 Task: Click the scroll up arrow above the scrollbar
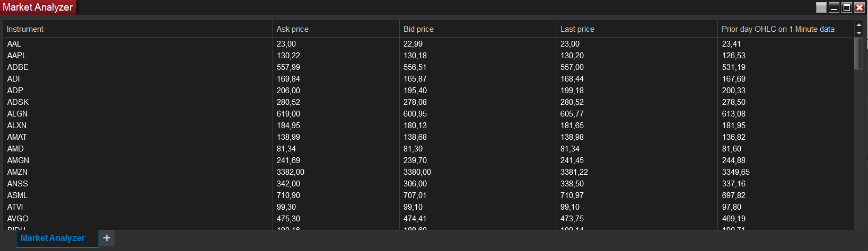[x=859, y=25]
